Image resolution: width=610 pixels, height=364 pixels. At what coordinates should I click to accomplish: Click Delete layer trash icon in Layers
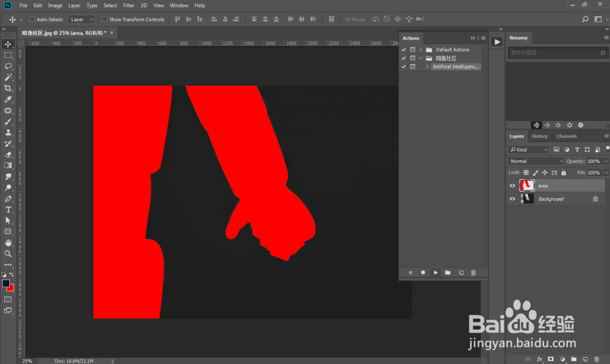point(597,359)
